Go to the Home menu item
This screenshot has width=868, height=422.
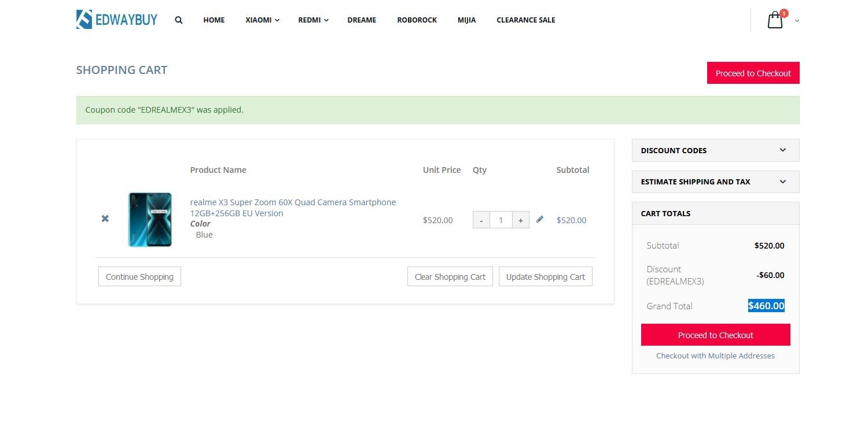click(214, 20)
